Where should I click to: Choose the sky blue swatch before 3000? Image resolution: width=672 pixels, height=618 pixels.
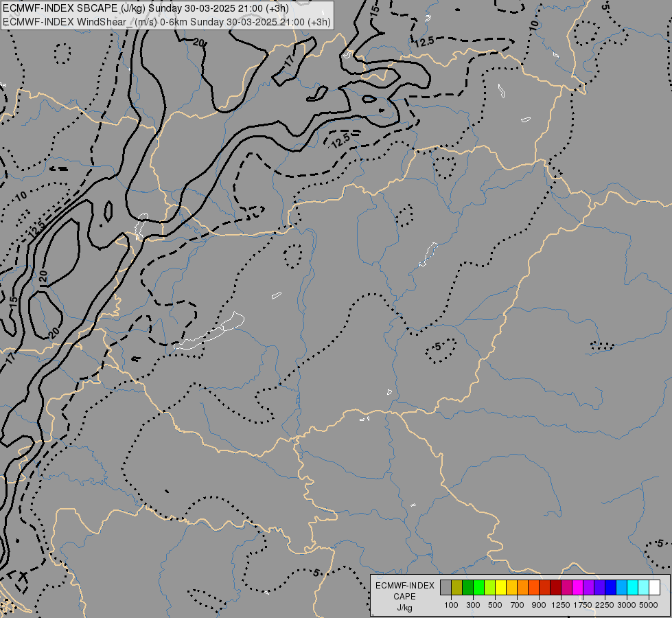click(621, 587)
